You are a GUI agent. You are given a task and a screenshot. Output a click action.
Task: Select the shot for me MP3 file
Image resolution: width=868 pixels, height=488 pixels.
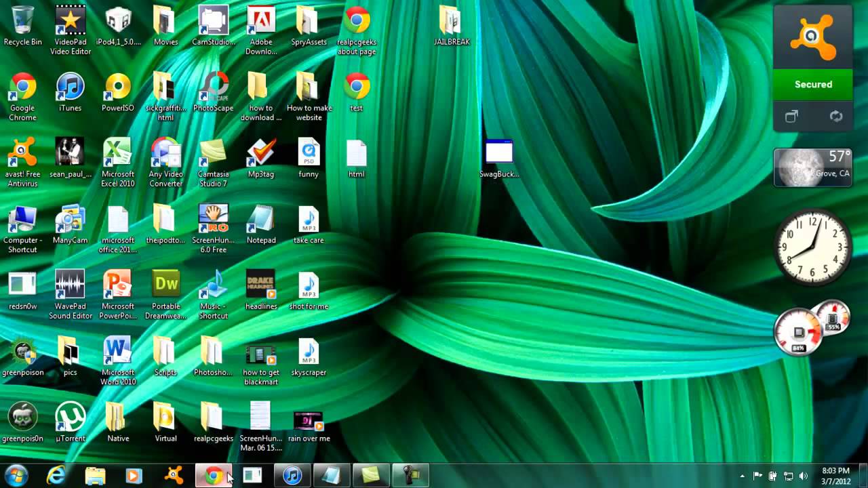pyautogui.click(x=309, y=291)
